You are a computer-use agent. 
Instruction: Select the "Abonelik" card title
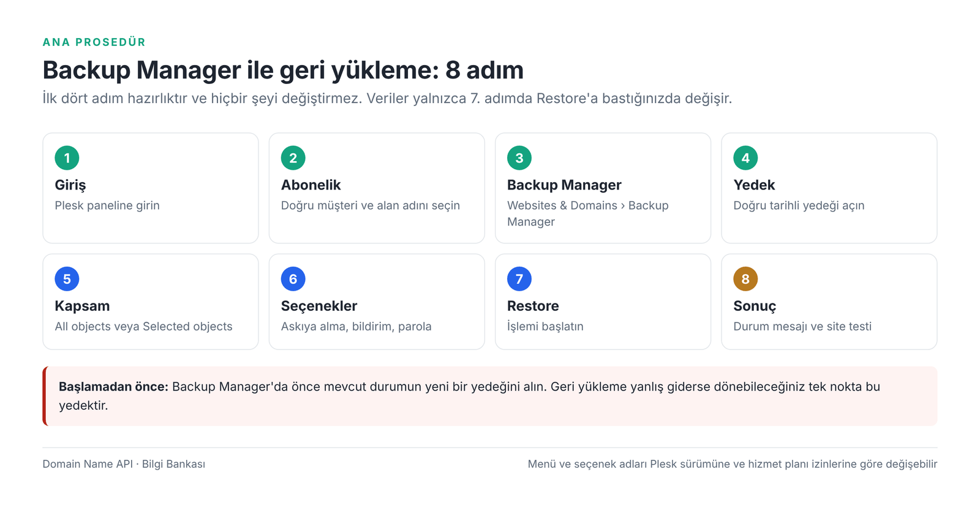click(311, 185)
